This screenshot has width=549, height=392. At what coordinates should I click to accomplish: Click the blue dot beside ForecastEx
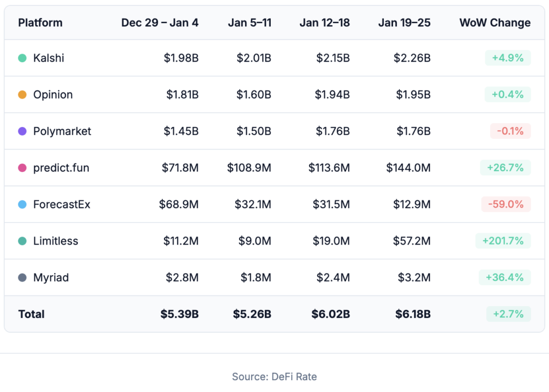point(22,204)
